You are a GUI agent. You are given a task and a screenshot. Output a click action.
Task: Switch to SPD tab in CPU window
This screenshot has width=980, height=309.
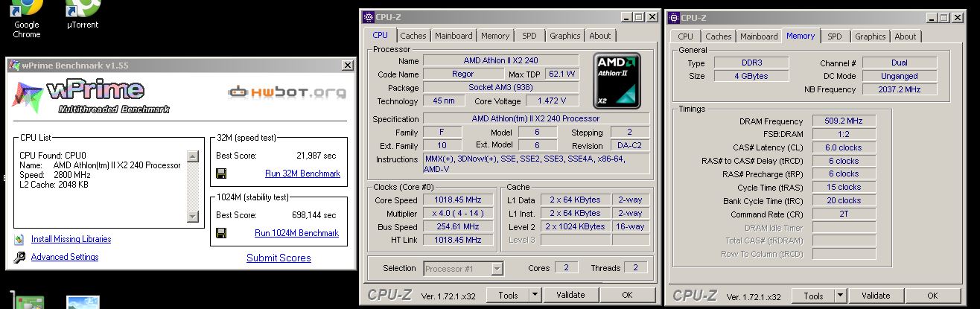point(529,36)
